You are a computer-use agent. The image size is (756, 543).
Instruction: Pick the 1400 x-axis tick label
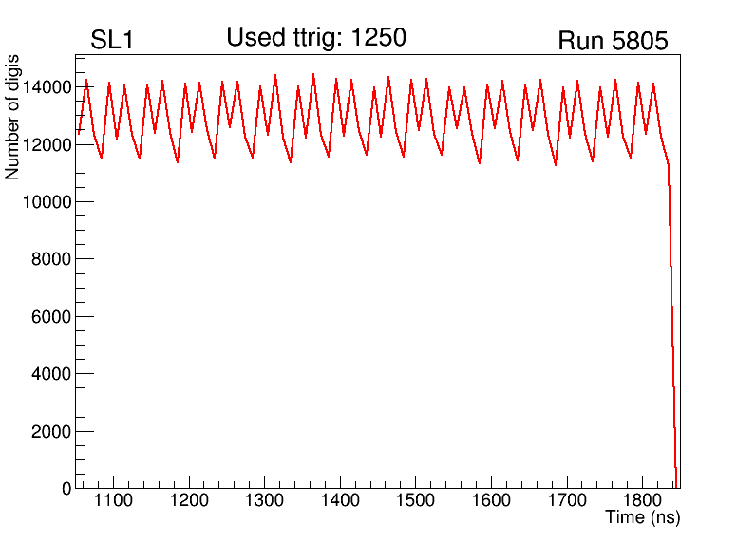pos(340,501)
